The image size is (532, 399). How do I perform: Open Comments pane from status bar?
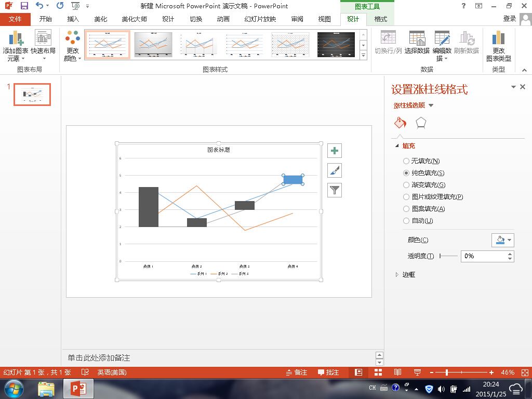328,372
